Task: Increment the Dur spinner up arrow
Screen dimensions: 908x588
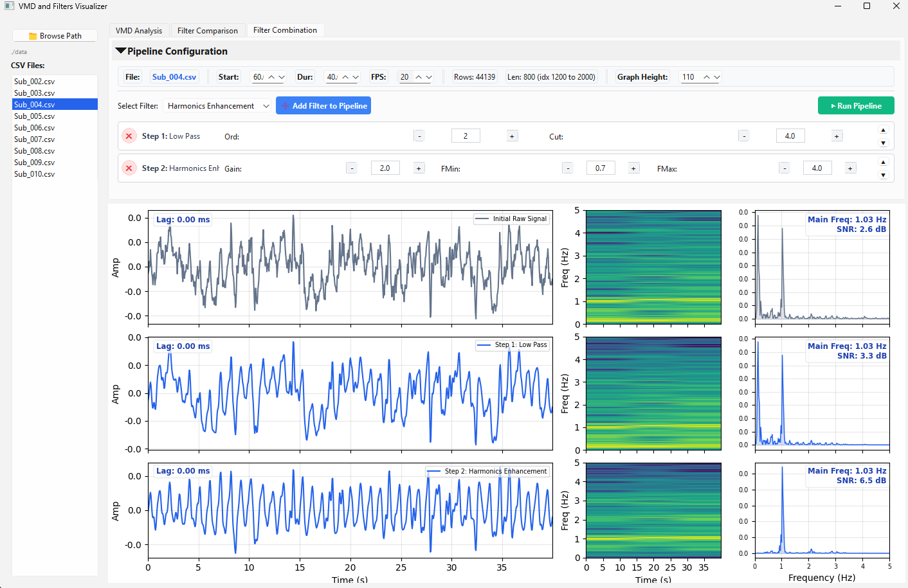Action: [x=345, y=77]
